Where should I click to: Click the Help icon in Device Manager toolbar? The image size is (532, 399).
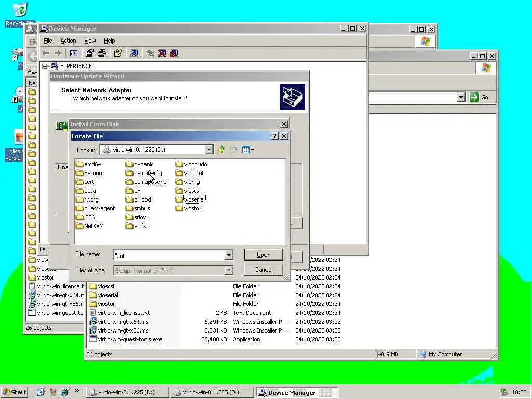coord(118,54)
